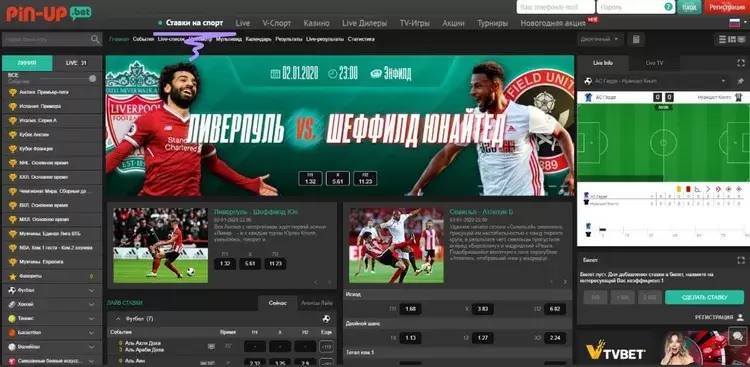Switch to two-column layout view icon
Screen dimensions: 750x367
[732, 39]
